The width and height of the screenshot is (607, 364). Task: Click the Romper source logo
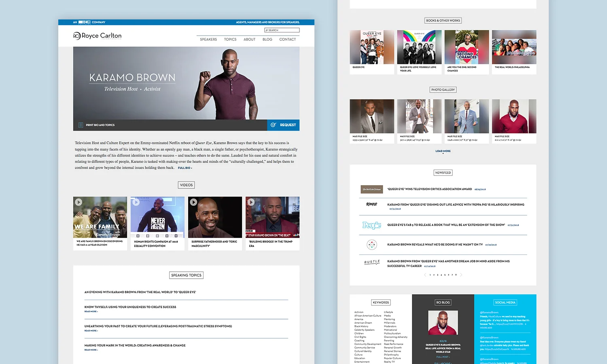(371, 205)
